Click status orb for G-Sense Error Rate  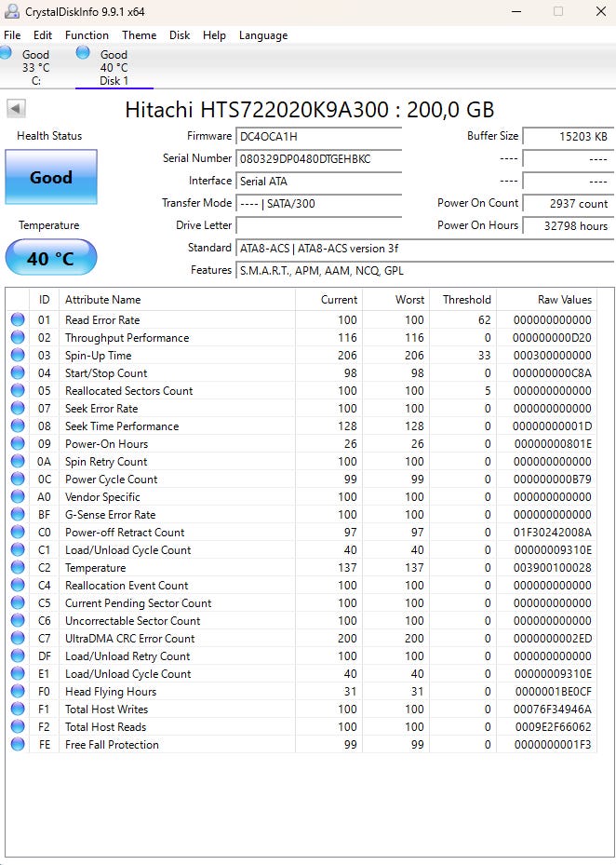(x=18, y=514)
